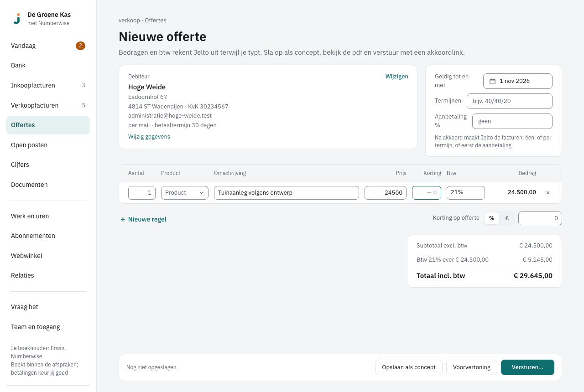Open Vraag het assistant
The height and width of the screenshot is (392, 584).
click(48, 307)
